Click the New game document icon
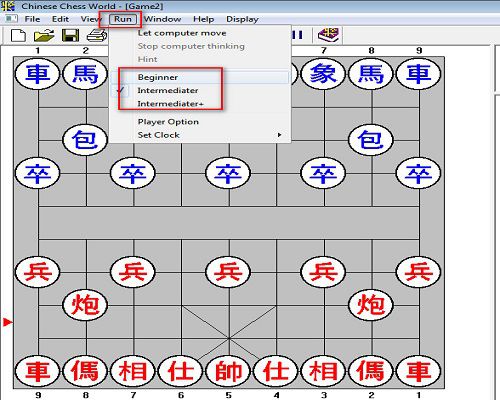500x400 pixels. [x=18, y=35]
